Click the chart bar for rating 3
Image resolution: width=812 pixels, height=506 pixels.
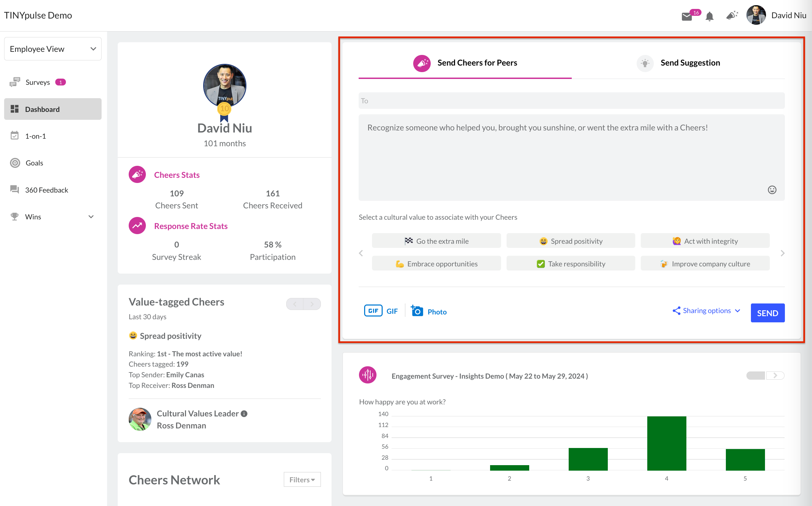tap(588, 459)
